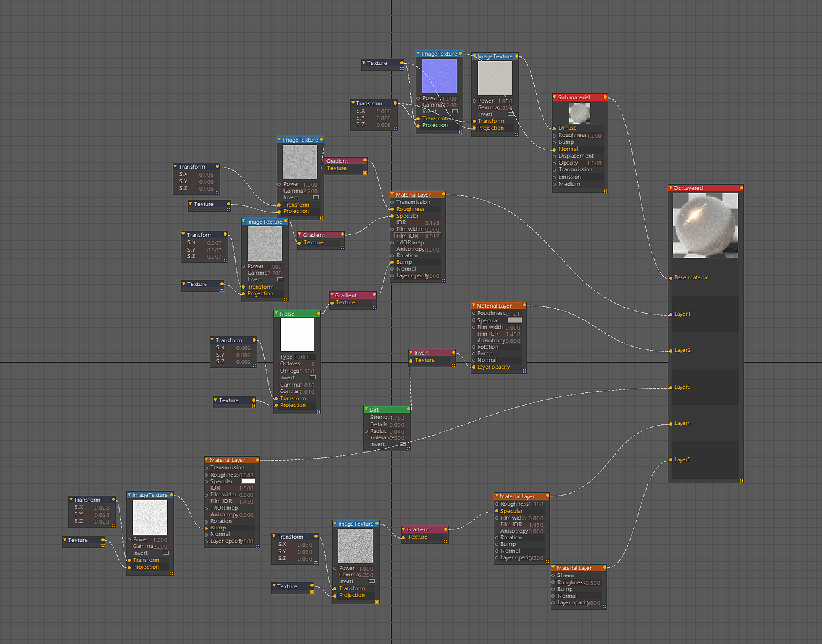Click the Sheen input pin on Material Layer
Image resolution: width=822 pixels, height=644 pixels.
point(553,575)
